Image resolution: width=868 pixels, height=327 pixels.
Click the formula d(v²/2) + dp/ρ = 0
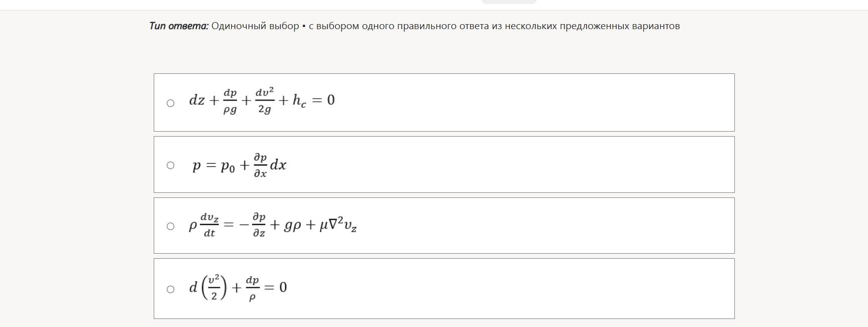[238, 287]
